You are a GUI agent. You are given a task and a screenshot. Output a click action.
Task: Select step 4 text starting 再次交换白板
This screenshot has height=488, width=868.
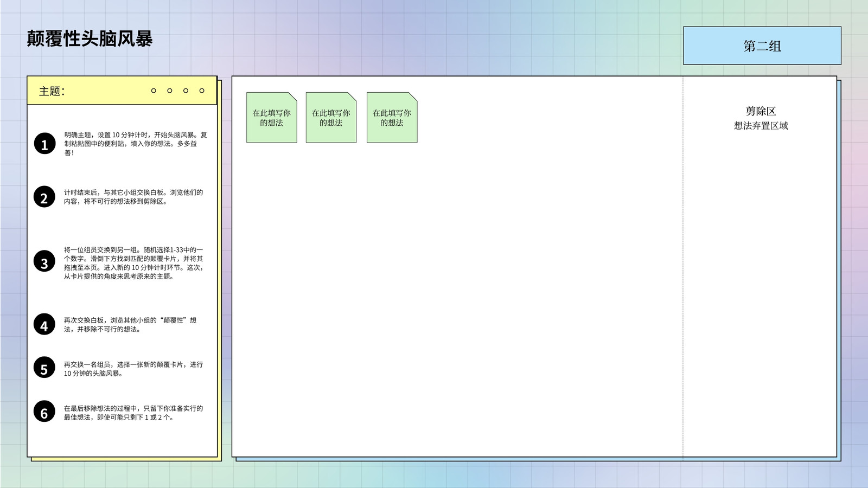[x=130, y=325]
